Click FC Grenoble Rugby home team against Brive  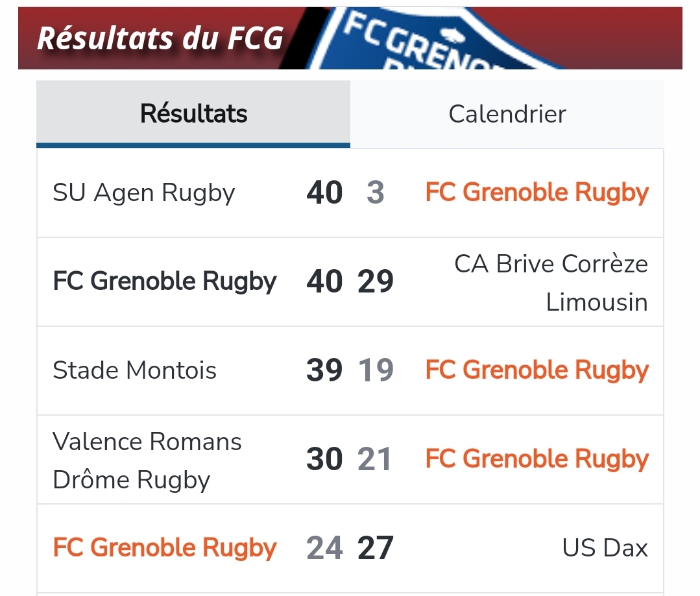[165, 281]
